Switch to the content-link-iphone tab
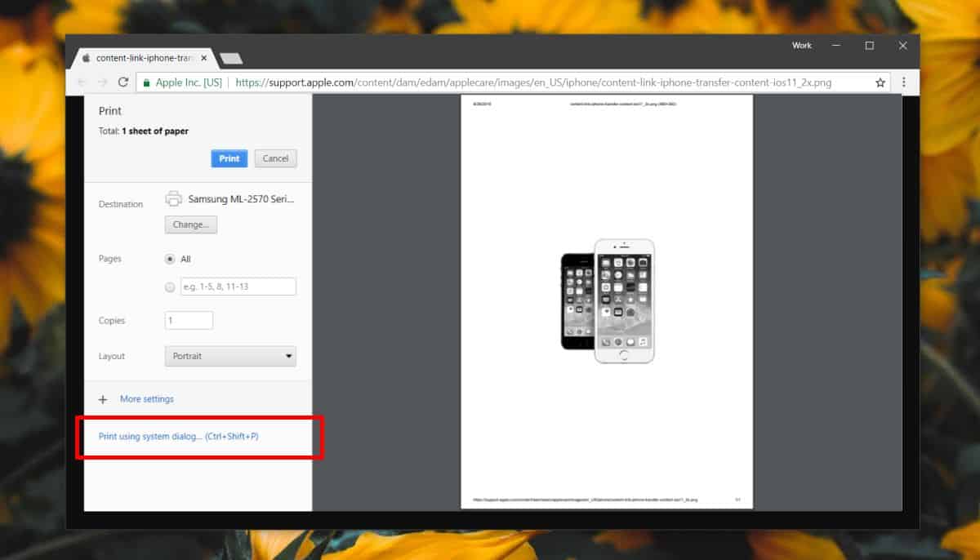The image size is (980, 560). (x=139, y=59)
